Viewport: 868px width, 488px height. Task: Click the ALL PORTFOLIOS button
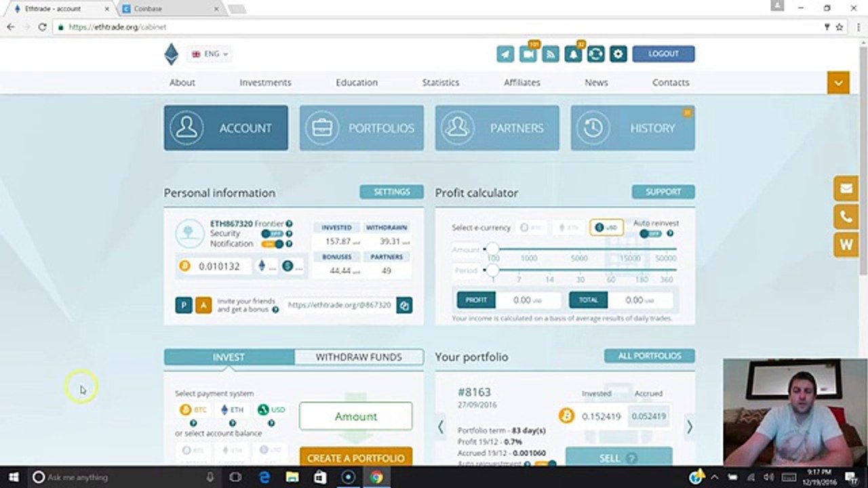pyautogui.click(x=649, y=356)
